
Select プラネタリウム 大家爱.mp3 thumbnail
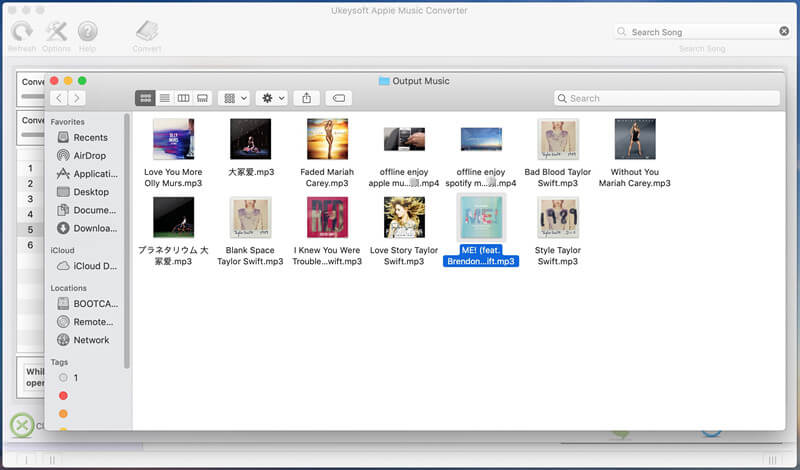pyautogui.click(x=173, y=217)
